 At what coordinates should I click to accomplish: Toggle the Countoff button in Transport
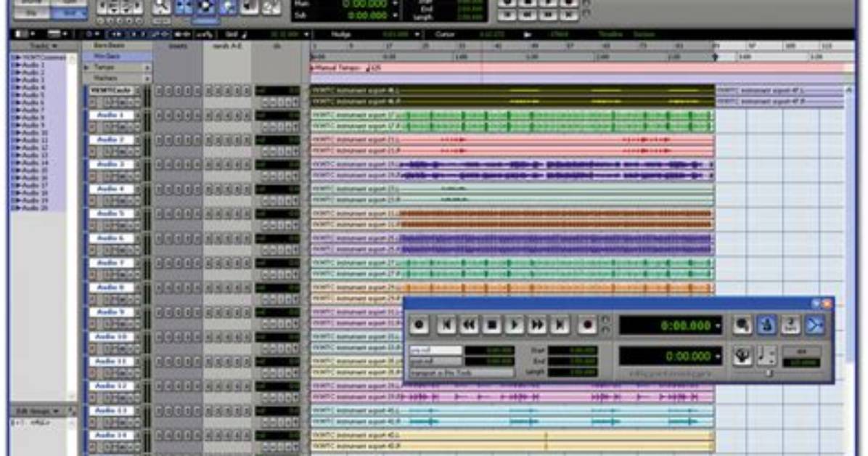tap(791, 325)
